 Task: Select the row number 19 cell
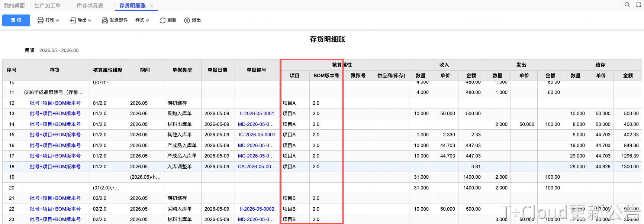[12, 177]
